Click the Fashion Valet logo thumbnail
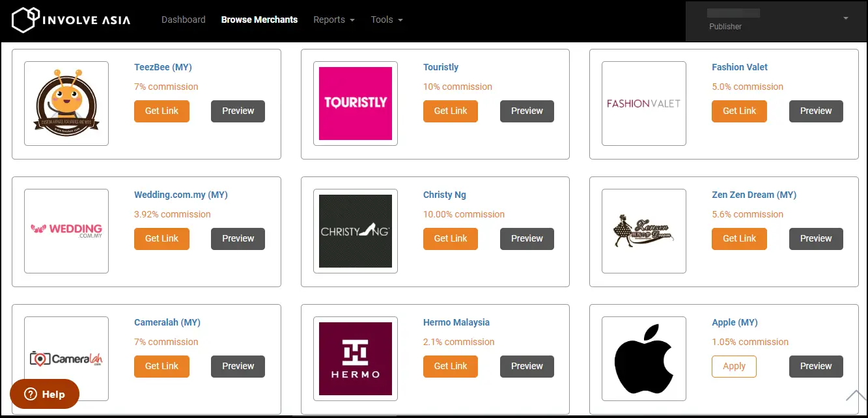The image size is (868, 418). (x=644, y=104)
